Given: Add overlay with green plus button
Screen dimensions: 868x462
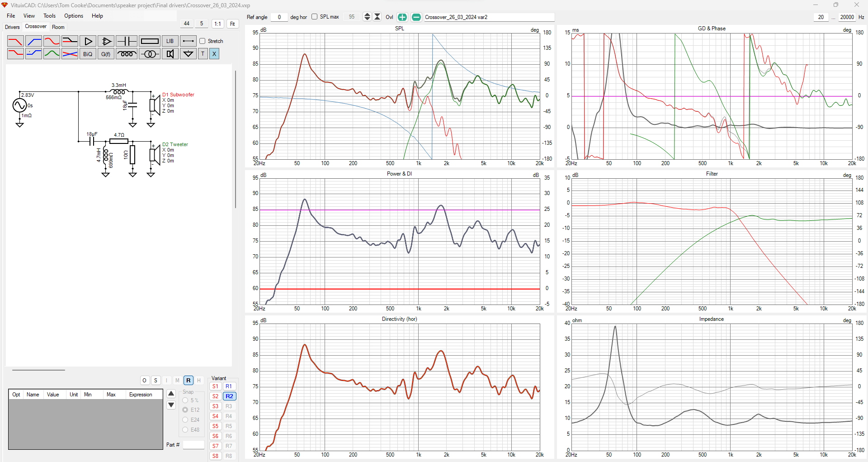Looking at the screenshot, I should click(x=402, y=17).
